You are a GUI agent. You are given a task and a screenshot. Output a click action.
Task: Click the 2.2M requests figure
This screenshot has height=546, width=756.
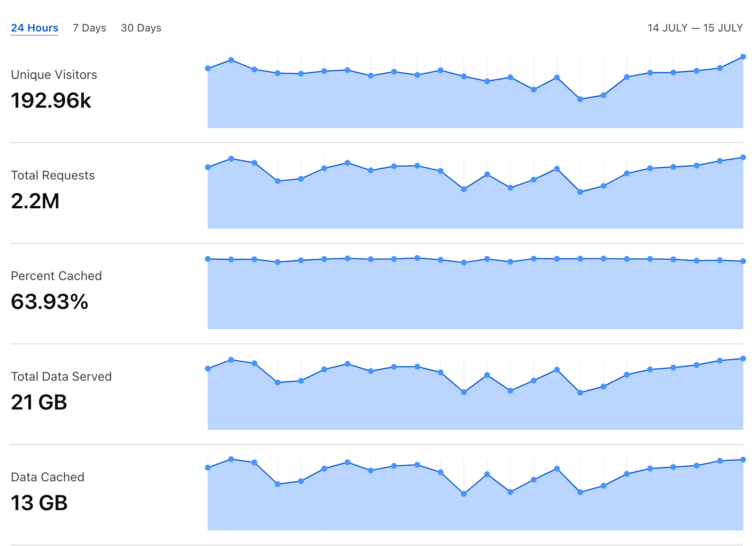point(35,201)
